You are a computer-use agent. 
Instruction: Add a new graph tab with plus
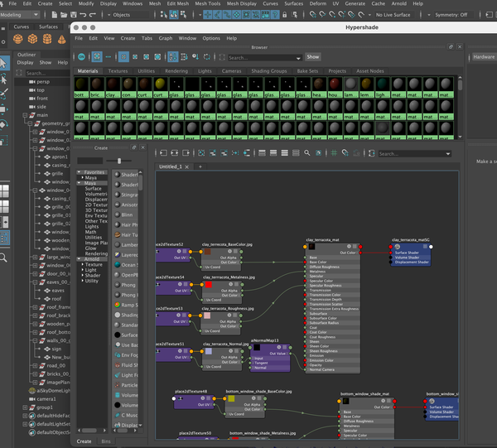coord(200,166)
